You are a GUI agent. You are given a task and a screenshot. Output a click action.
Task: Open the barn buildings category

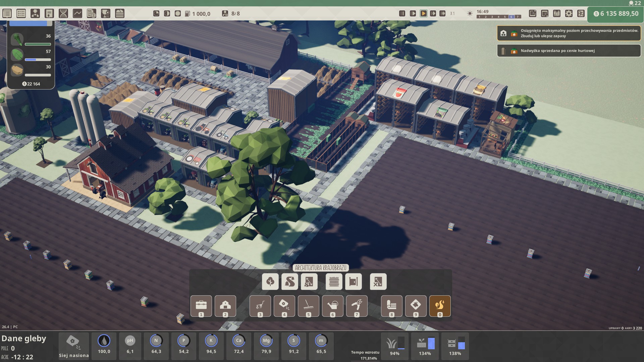coord(225,306)
